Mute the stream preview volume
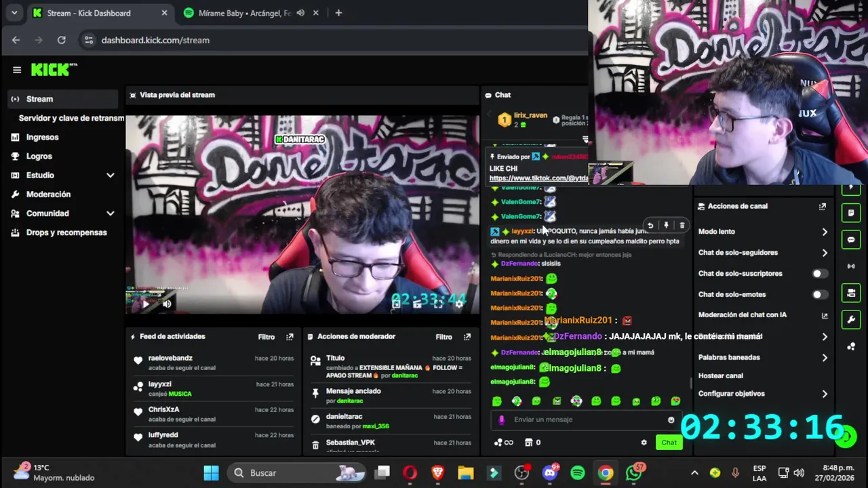The height and width of the screenshot is (488, 868). click(167, 304)
